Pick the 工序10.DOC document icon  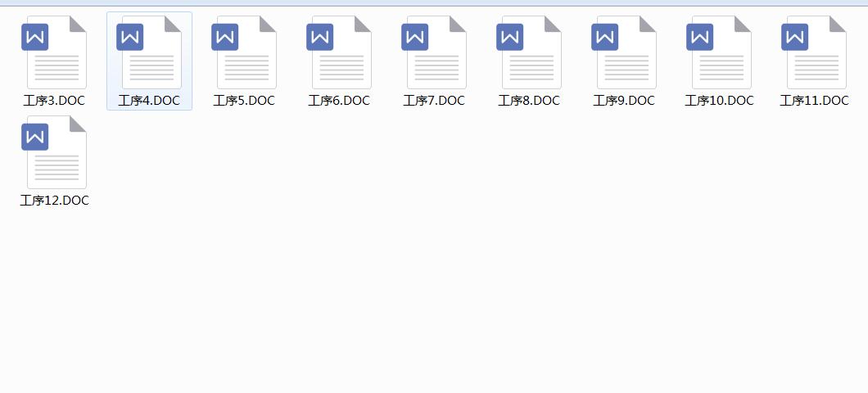click(719, 52)
